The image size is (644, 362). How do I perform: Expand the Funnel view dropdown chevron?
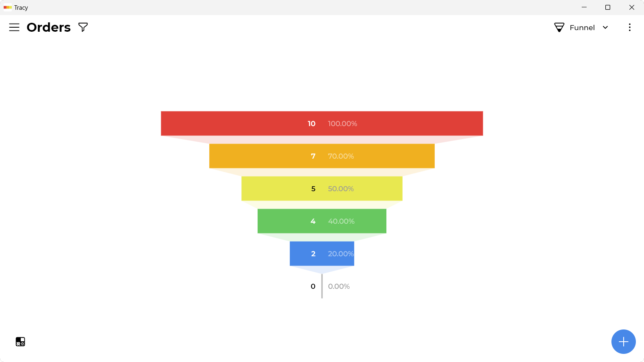point(605,27)
